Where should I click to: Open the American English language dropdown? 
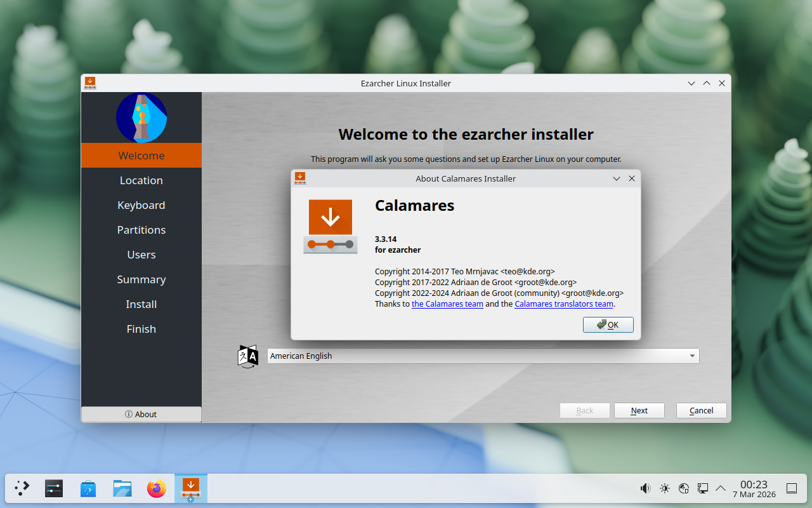pos(483,356)
